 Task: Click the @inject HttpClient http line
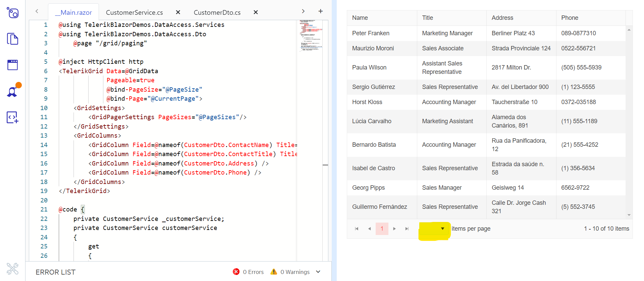pyautogui.click(x=101, y=62)
